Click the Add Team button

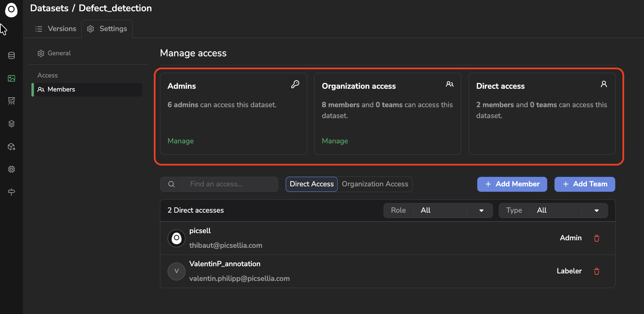[585, 184]
